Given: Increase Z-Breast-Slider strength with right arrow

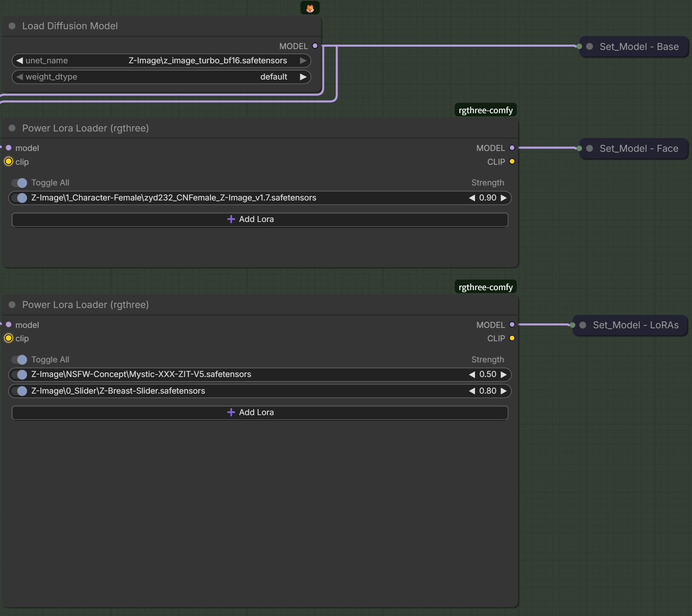Looking at the screenshot, I should click(x=504, y=391).
